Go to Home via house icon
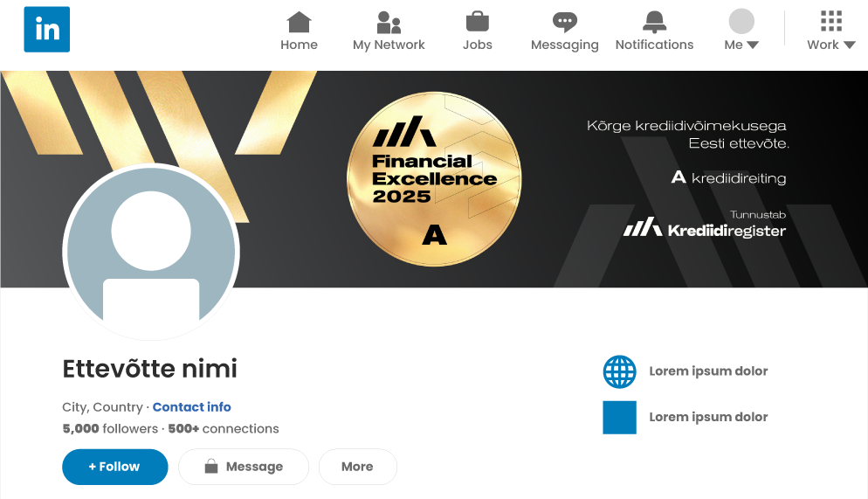Screen dimensions: 868x499 pyautogui.click(x=299, y=22)
